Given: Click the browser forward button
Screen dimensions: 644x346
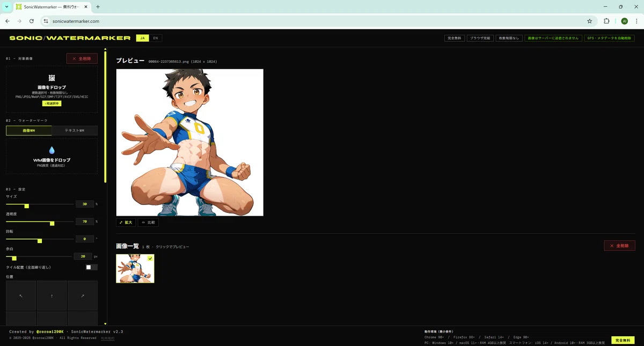Looking at the screenshot, I should pos(20,21).
